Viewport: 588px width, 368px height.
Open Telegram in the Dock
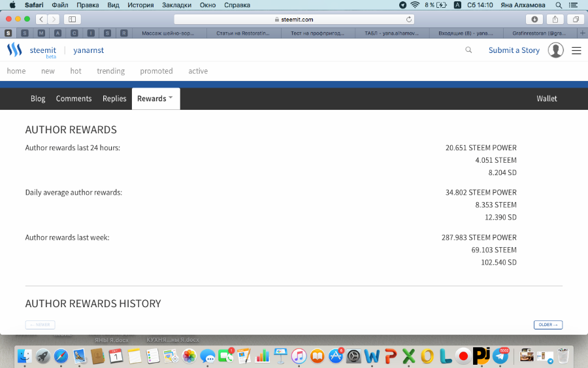coord(500,356)
